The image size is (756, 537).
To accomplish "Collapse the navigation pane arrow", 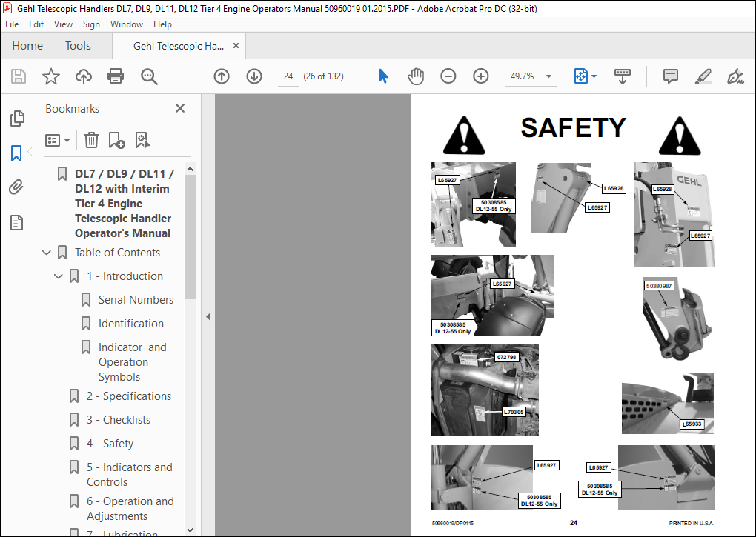I will click(208, 316).
